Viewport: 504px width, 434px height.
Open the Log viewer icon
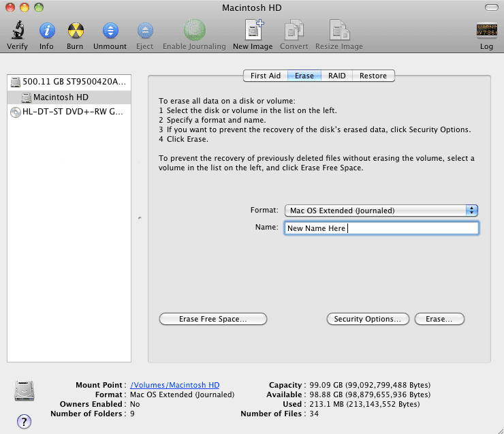click(x=486, y=31)
